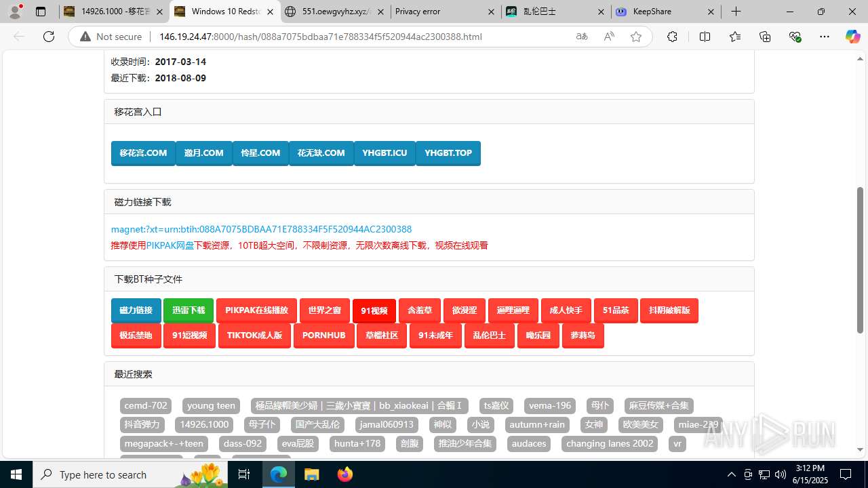Close the KeepShare tab
868x488 pixels.
711,12
